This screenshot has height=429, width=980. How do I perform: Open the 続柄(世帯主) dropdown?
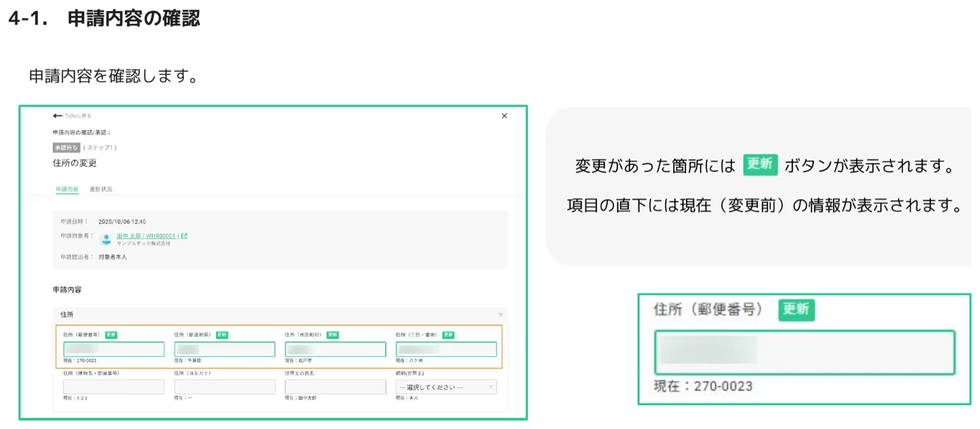pyautogui.click(x=446, y=387)
